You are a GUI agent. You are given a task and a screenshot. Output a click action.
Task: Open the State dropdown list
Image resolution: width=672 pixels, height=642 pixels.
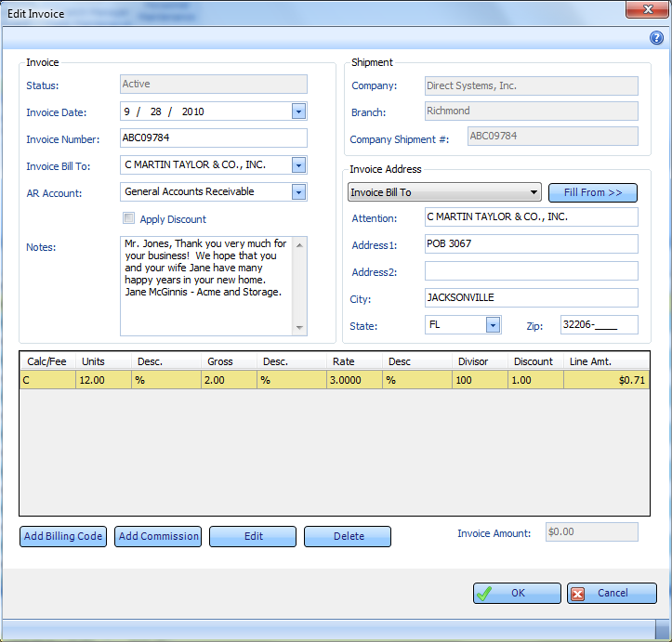click(493, 325)
